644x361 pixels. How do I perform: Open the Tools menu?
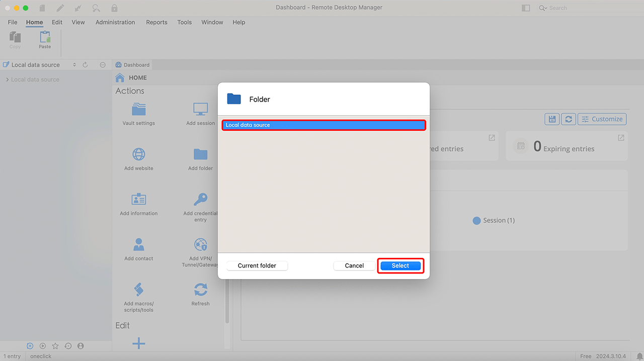tap(184, 22)
